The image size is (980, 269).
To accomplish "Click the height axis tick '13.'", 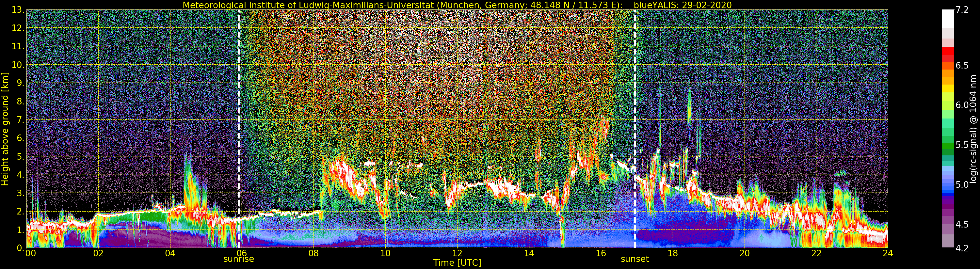I will point(18,10).
